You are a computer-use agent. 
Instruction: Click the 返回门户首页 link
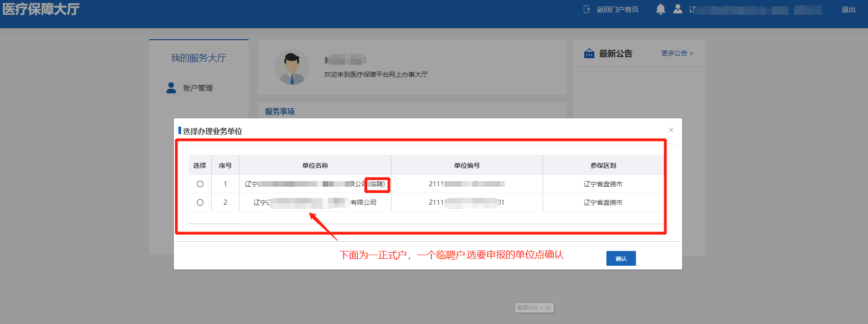617,9
